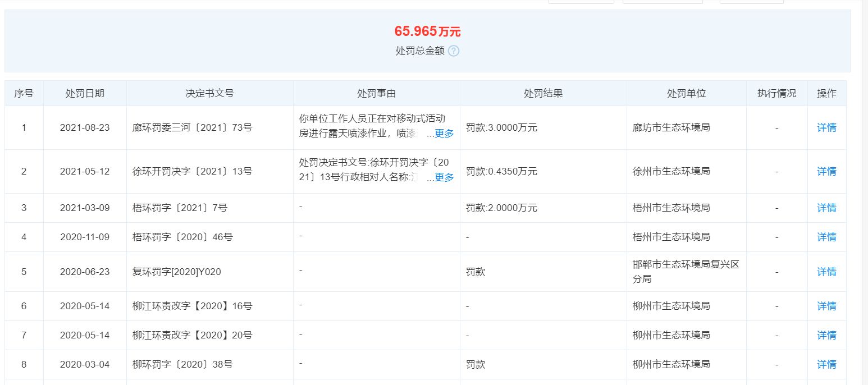
Task: Click the 决定书文号 column header
Action: (209, 93)
